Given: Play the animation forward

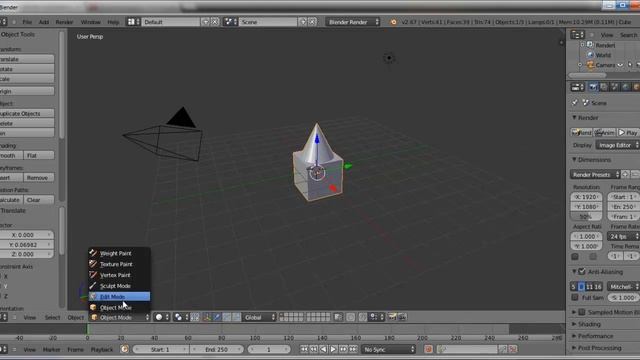Looking at the screenshot, I should pos(333,349).
